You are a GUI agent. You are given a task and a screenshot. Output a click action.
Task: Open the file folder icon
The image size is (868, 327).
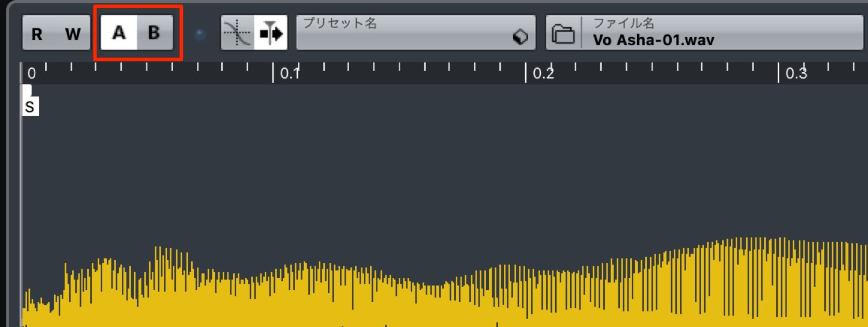[x=563, y=34]
